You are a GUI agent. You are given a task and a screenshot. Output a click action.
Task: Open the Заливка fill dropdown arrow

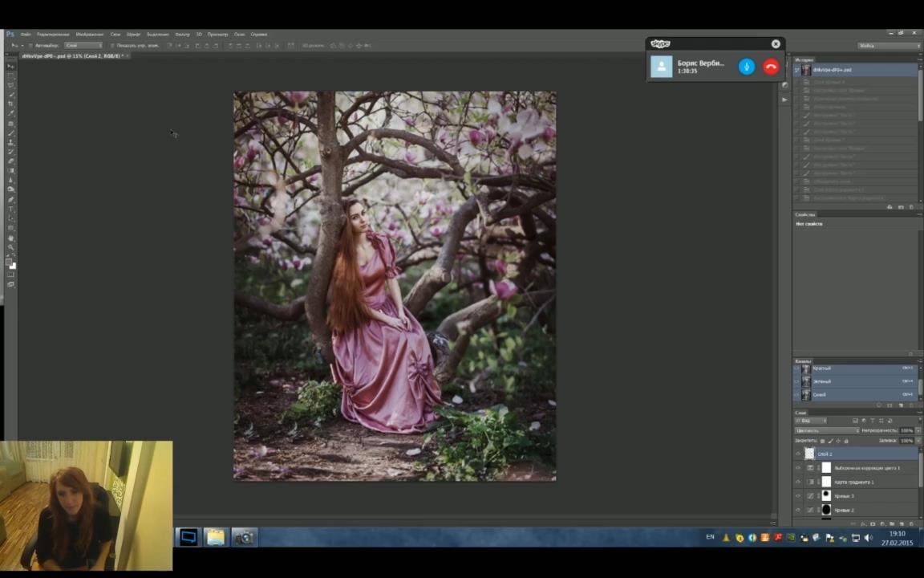(x=918, y=441)
